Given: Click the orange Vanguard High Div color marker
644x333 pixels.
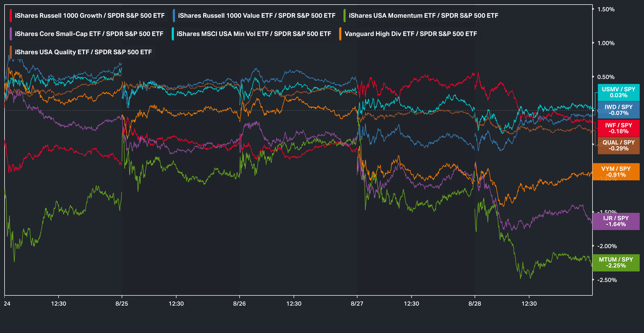Looking at the screenshot, I should click(x=340, y=34).
